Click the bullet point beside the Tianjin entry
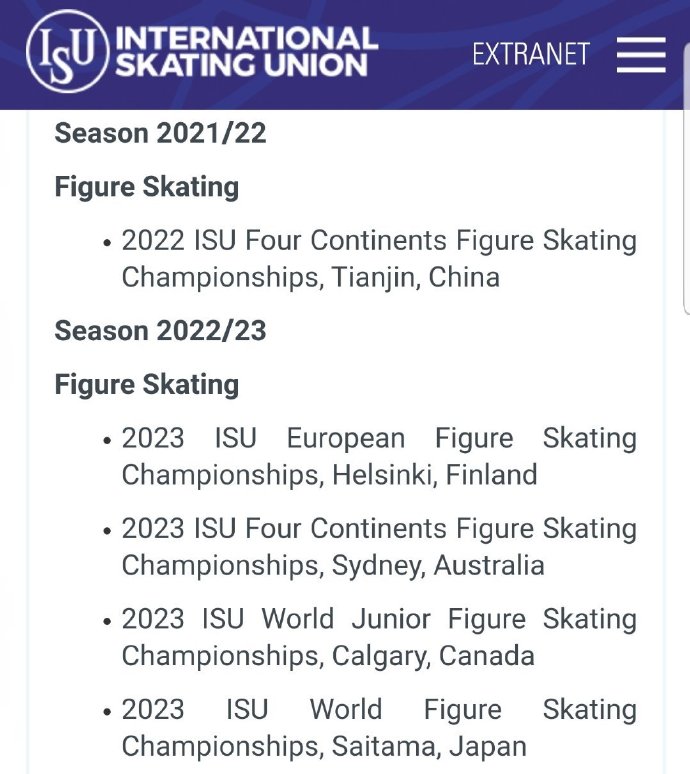Image resolution: width=690 pixels, height=774 pixels. (107, 242)
